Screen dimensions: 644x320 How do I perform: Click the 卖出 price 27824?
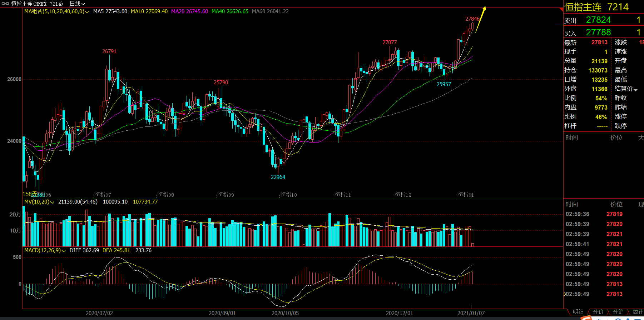tap(598, 20)
